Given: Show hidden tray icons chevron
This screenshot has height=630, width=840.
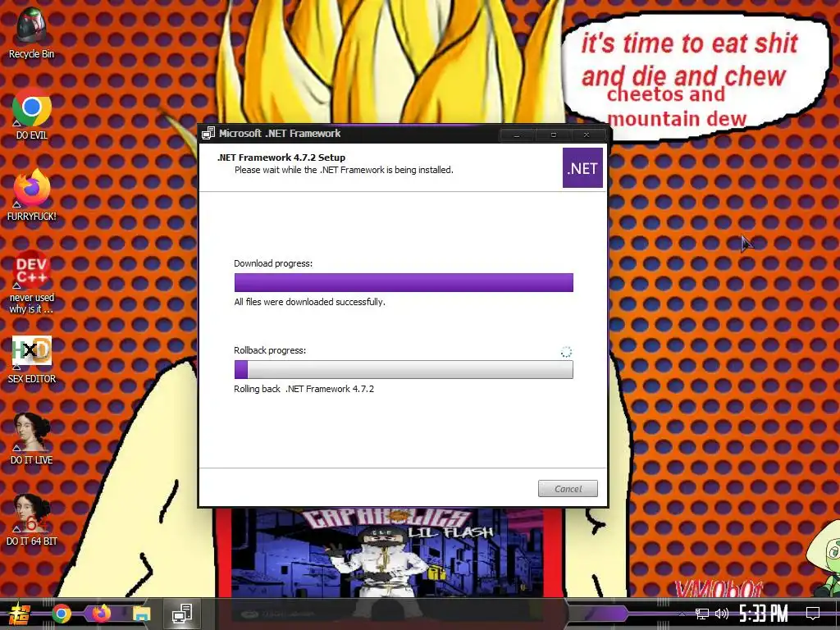Looking at the screenshot, I should [x=682, y=614].
